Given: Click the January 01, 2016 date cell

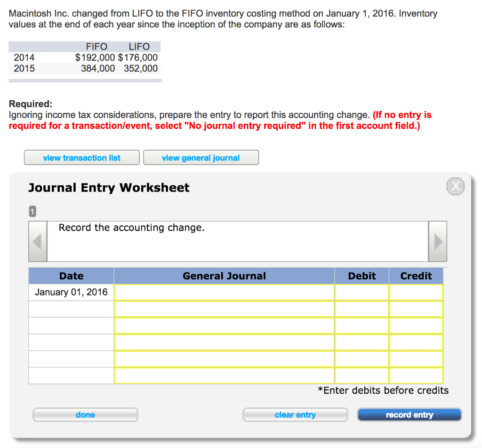Looking at the screenshot, I should 72,292.
